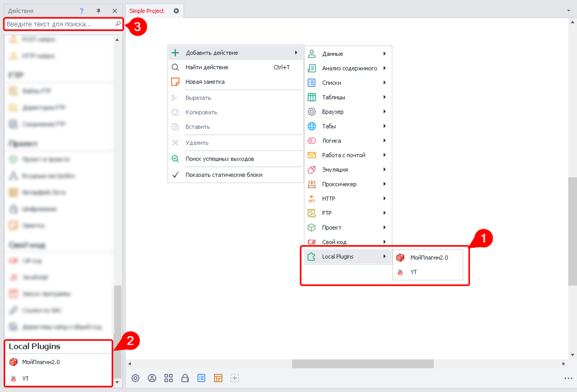This screenshot has width=577, height=392.
Task: Switch to the Simple Project tab
Action: click(147, 11)
